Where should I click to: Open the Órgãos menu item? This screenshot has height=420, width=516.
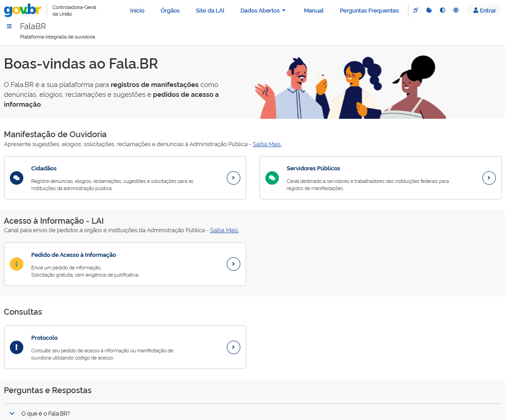(170, 10)
